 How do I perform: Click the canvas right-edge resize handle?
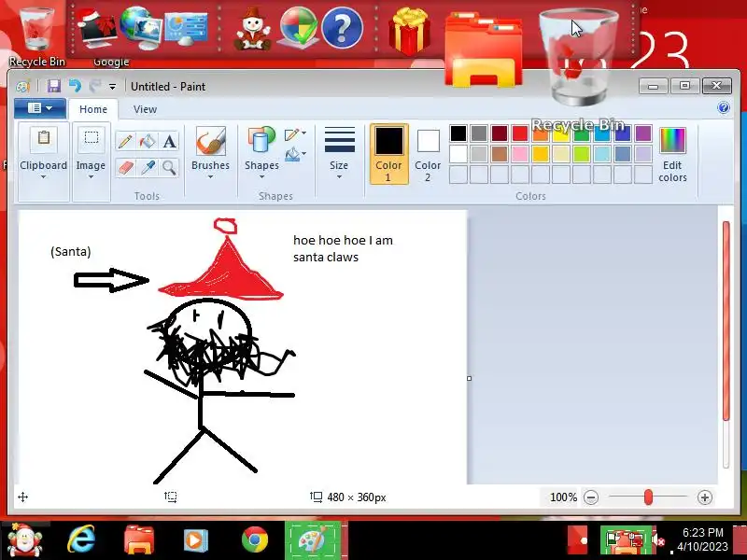[x=470, y=378]
